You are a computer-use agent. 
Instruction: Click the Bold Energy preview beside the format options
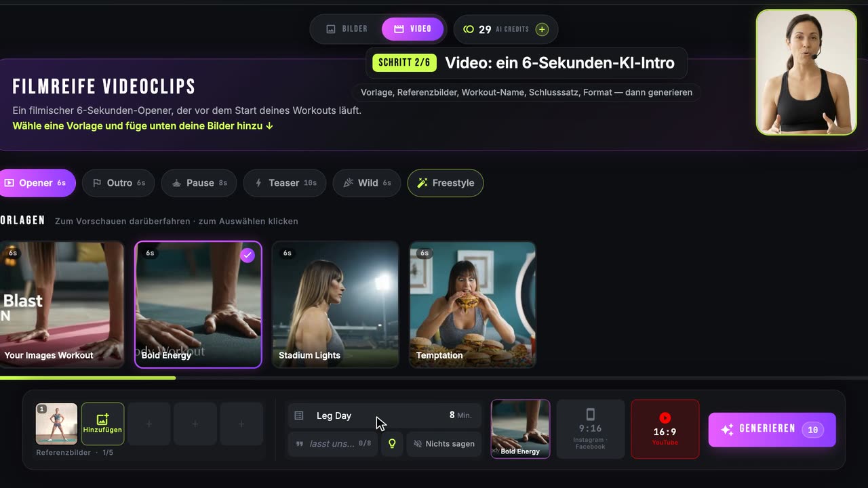(x=520, y=429)
